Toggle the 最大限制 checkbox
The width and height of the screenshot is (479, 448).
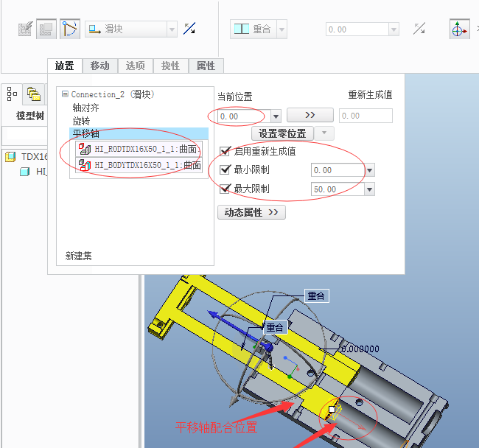point(225,189)
